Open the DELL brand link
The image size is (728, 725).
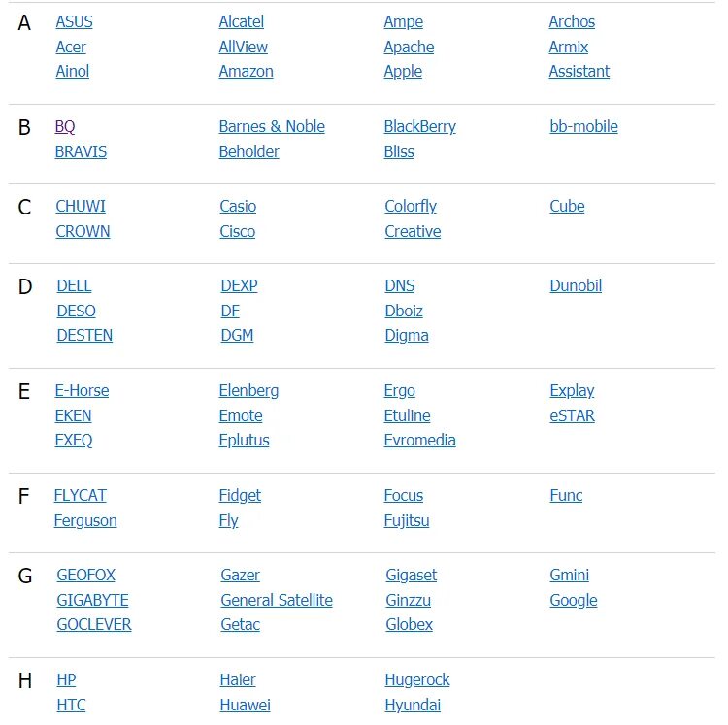point(74,285)
